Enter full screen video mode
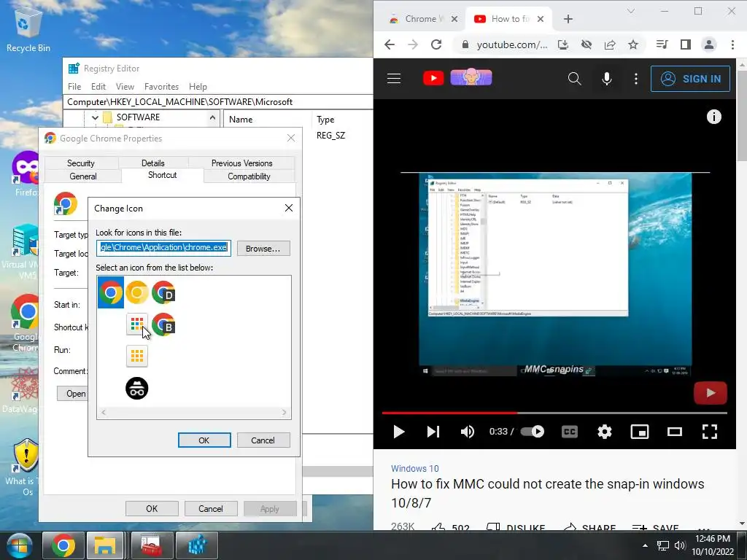The image size is (747, 560). pos(710,432)
